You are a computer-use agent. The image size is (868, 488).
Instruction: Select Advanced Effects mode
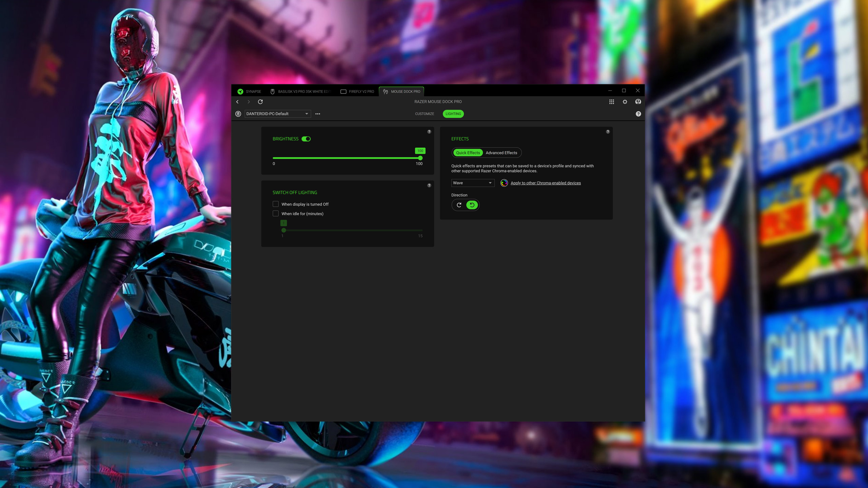[x=501, y=153]
